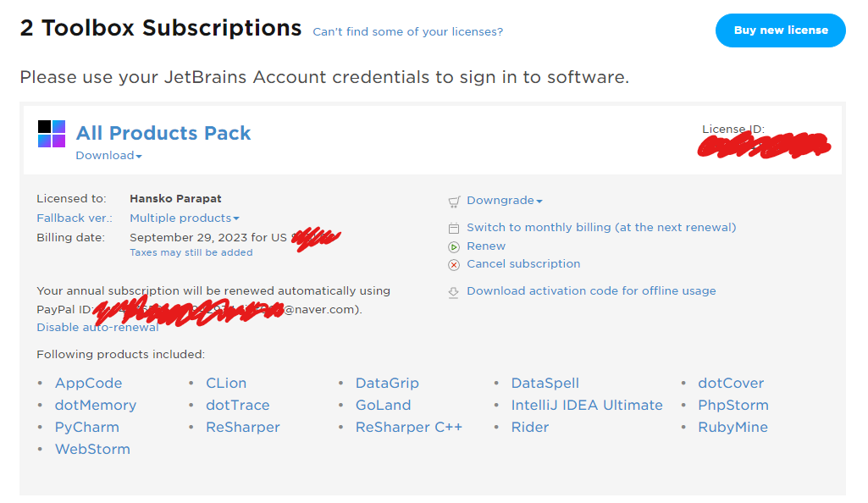Open the AppCode product link
Image resolution: width=868 pixels, height=503 pixels.
tap(89, 383)
